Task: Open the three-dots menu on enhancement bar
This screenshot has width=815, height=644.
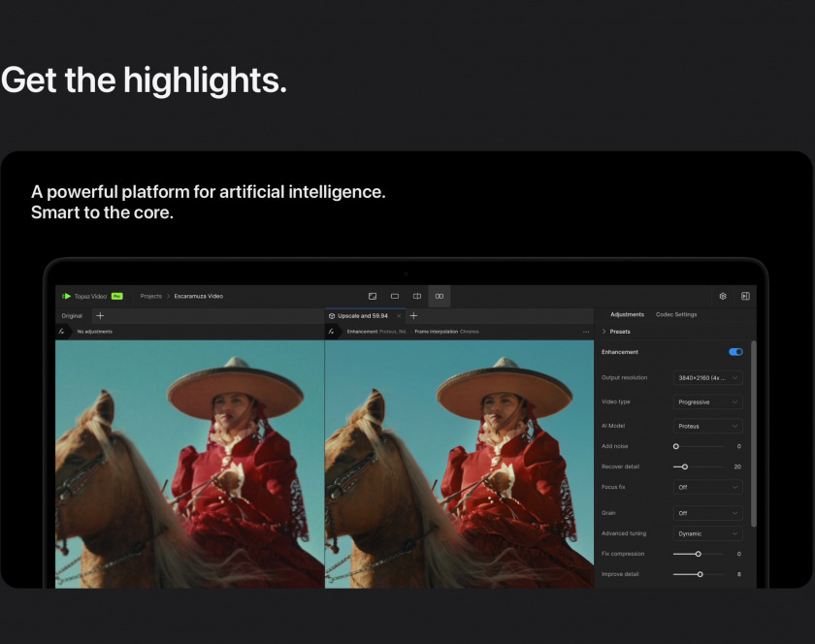Action: (x=586, y=332)
